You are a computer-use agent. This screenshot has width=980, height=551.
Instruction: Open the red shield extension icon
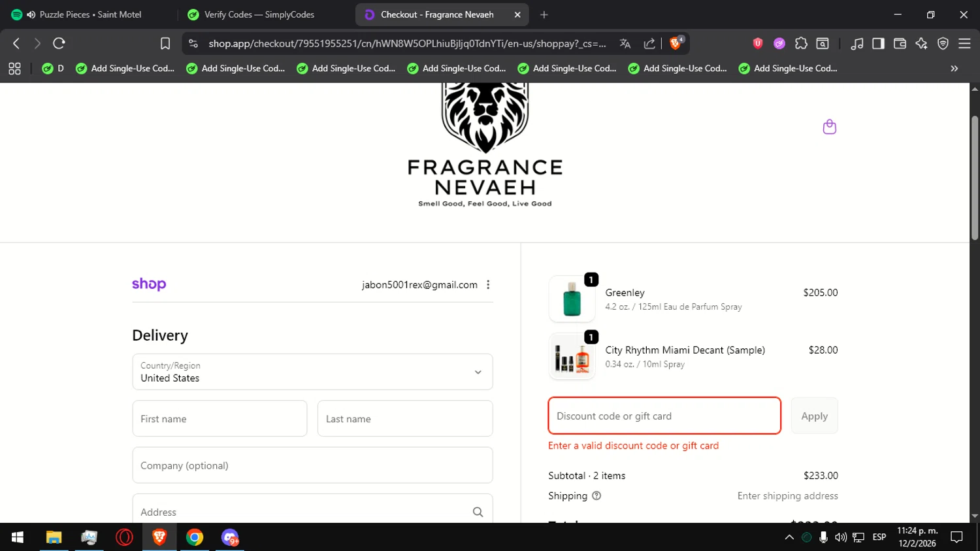coord(758,43)
